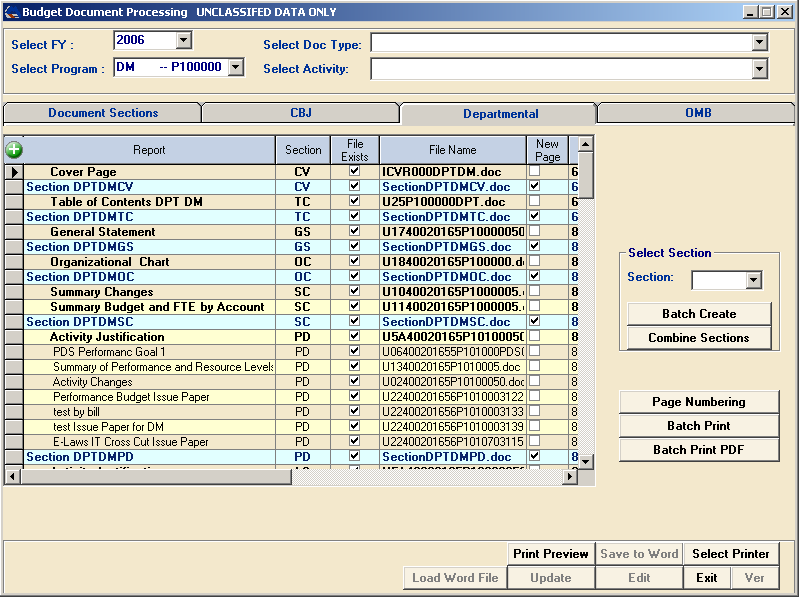Expand the Select Doc Type combo box
The image size is (799, 597).
tap(759, 43)
